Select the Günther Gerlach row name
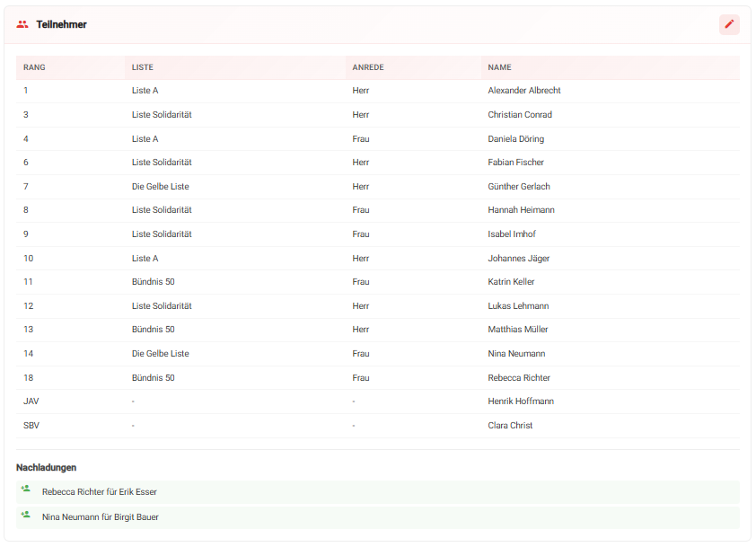Screen dimensions: 756x547 pos(519,187)
